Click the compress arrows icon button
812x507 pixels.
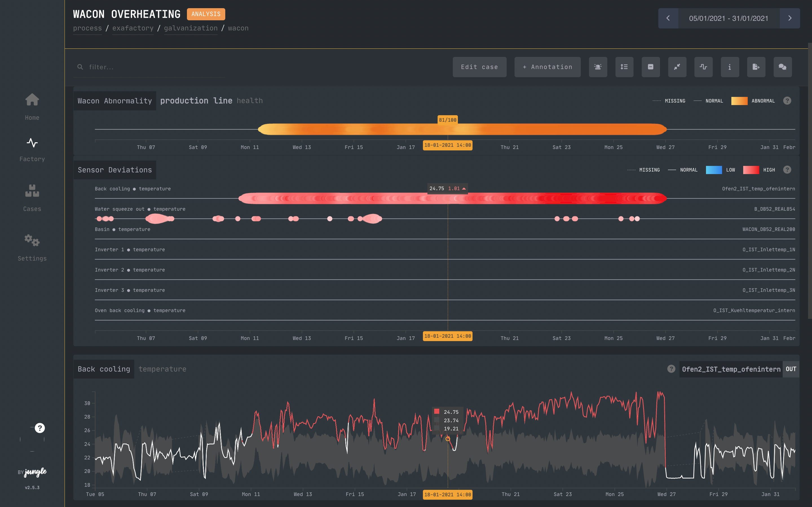click(677, 67)
